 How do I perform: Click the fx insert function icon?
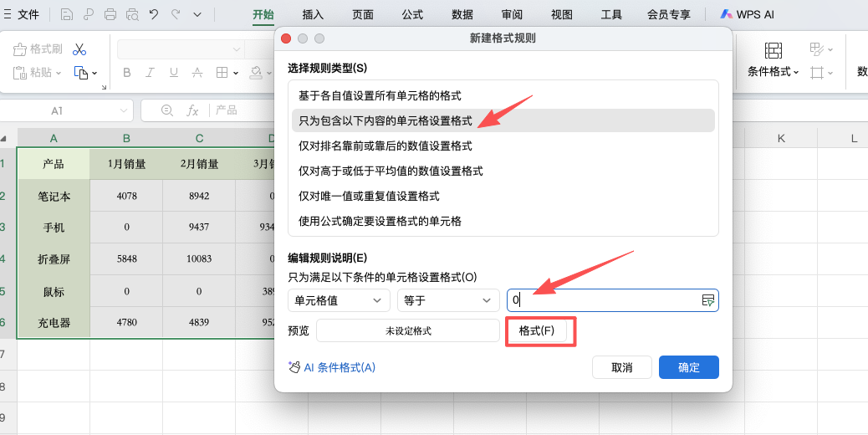point(192,110)
